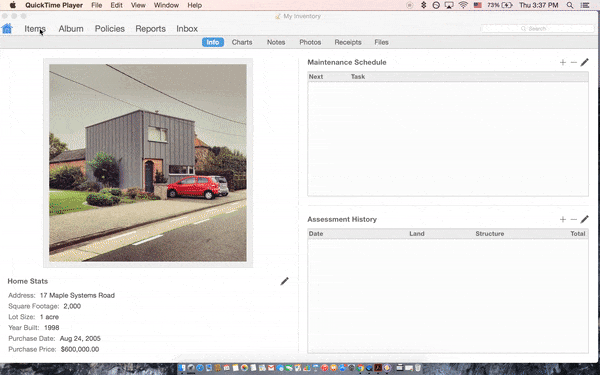
Task: Open the Window menu
Action: pyautogui.click(x=166, y=5)
